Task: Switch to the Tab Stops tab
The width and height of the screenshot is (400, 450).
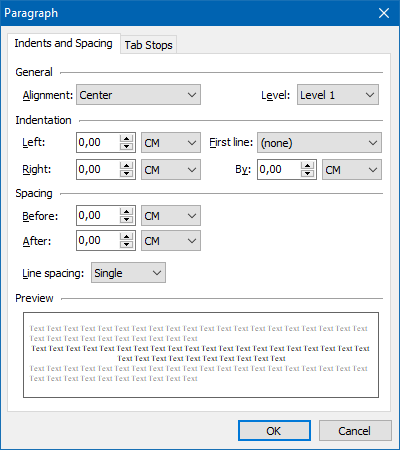Action: tap(148, 45)
